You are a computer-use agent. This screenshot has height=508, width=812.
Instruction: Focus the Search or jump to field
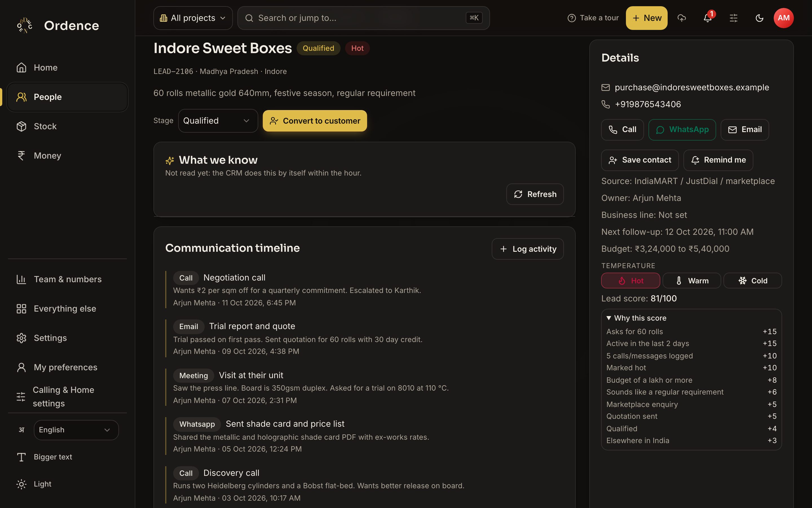(363, 18)
